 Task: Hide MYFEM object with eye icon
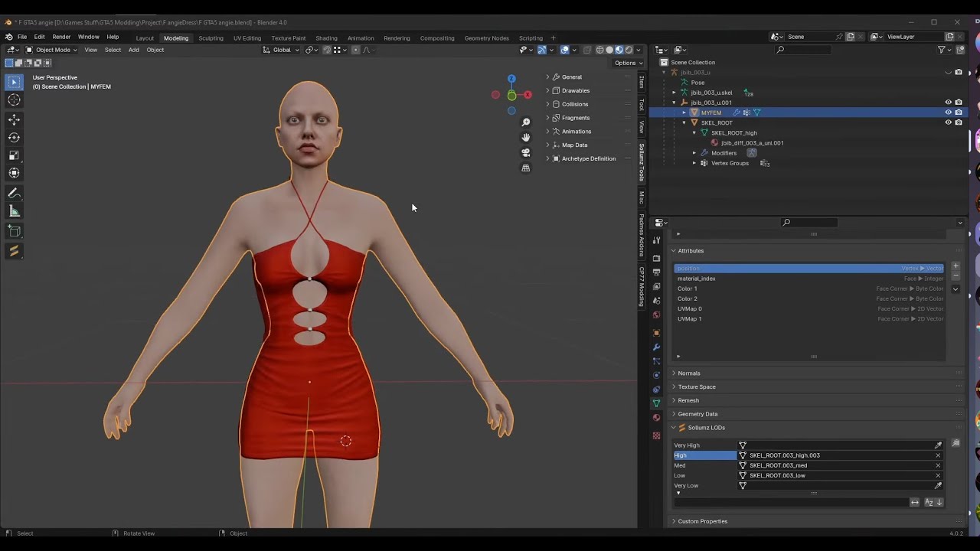(948, 112)
